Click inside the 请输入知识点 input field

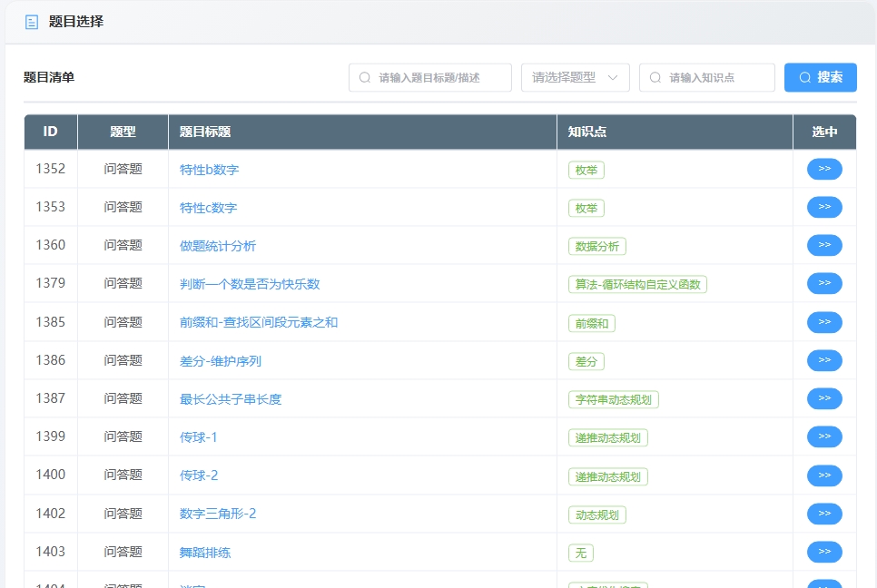pos(708,77)
